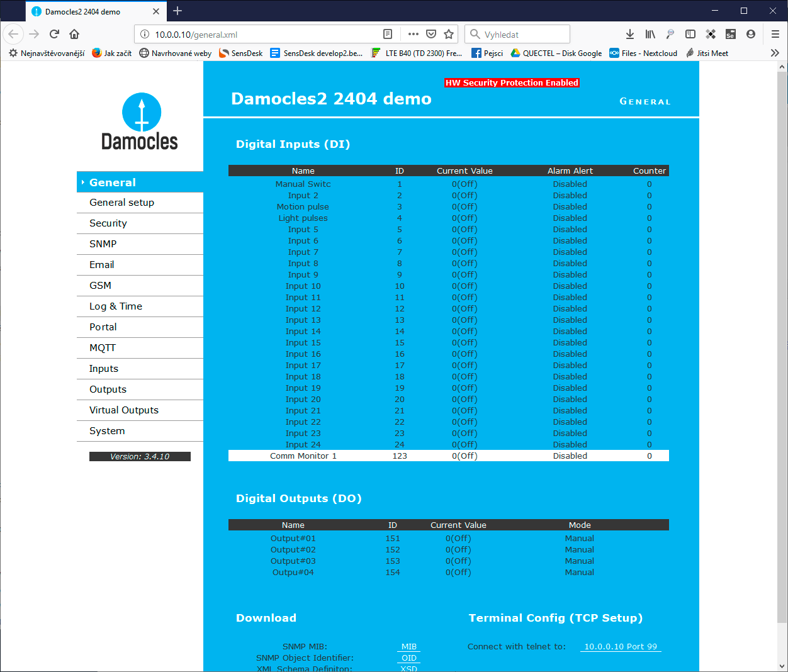Open QUECTEL Disk Google bookmark
The width and height of the screenshot is (788, 672).
coord(556,53)
